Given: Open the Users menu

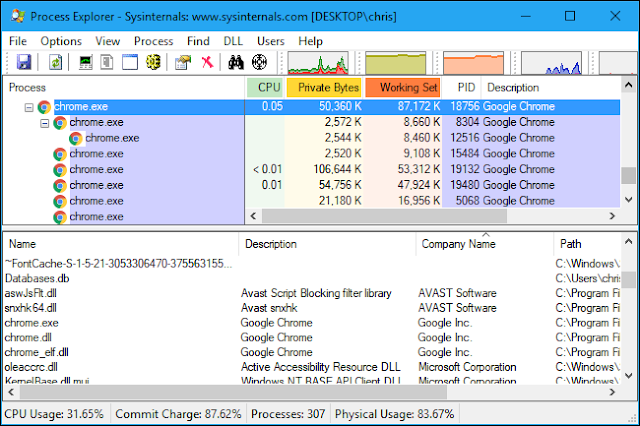Looking at the screenshot, I should 271,41.
